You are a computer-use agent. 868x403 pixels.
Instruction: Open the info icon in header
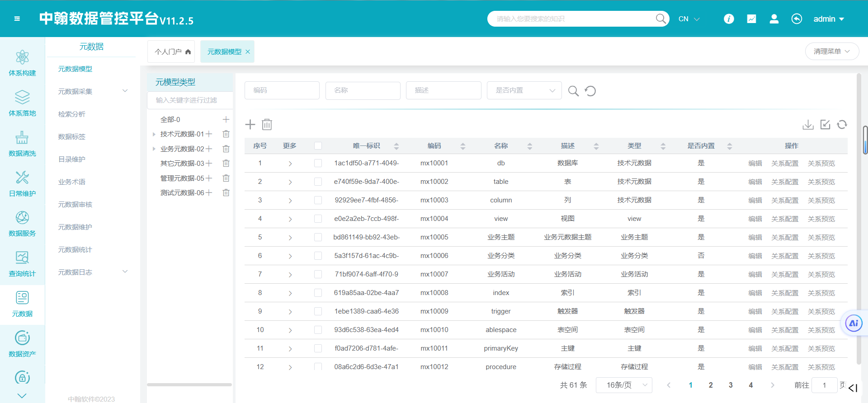[x=729, y=19]
